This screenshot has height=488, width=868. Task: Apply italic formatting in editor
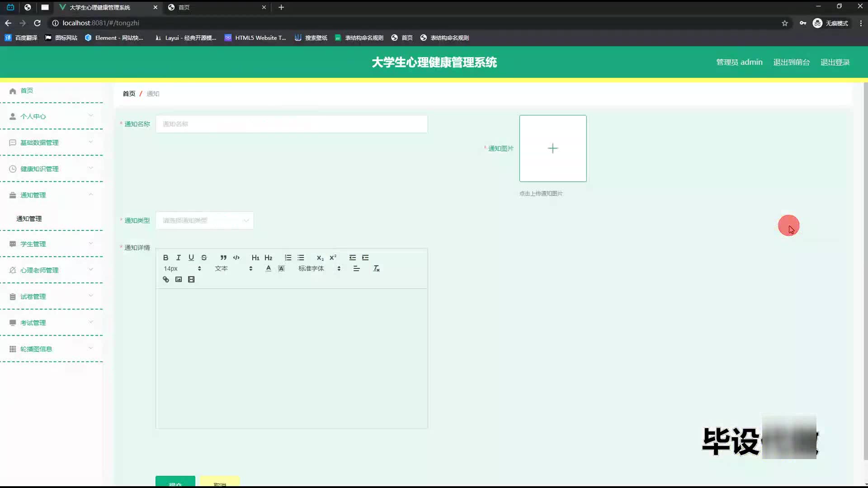[178, 258]
